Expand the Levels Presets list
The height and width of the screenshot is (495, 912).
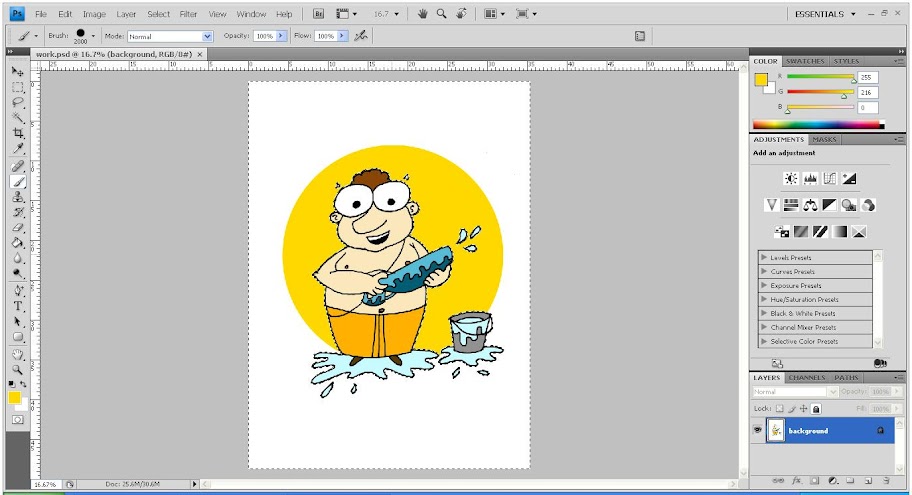point(764,257)
